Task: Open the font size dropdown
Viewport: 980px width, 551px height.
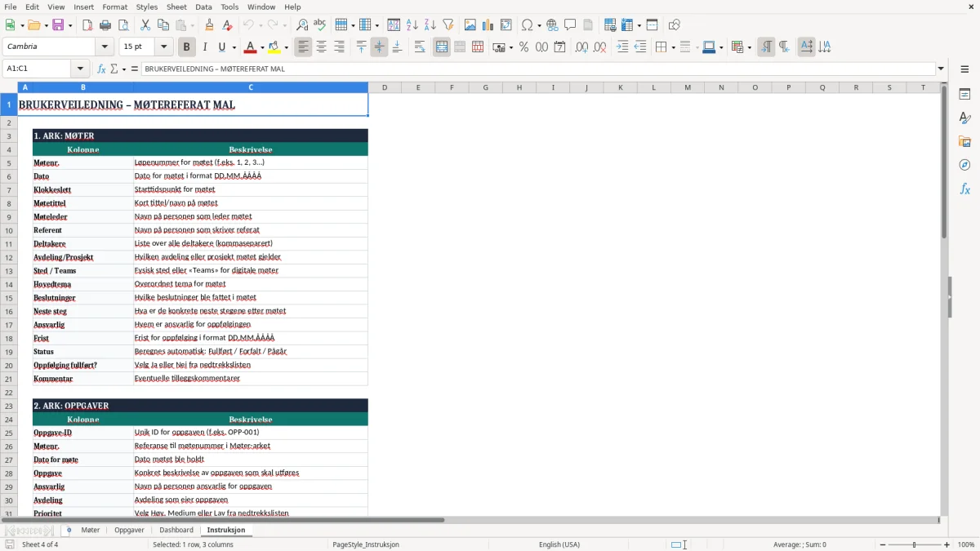Action: click(164, 47)
